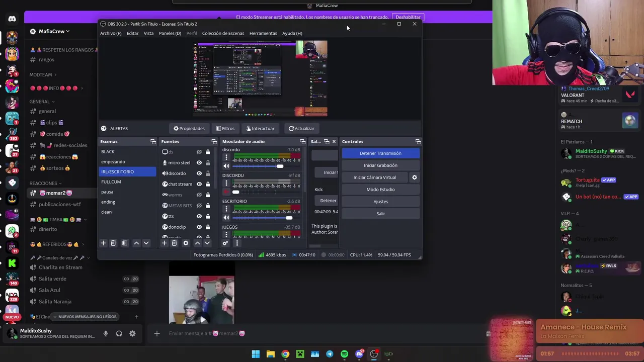Enable Modo Estudio

pyautogui.click(x=380, y=190)
